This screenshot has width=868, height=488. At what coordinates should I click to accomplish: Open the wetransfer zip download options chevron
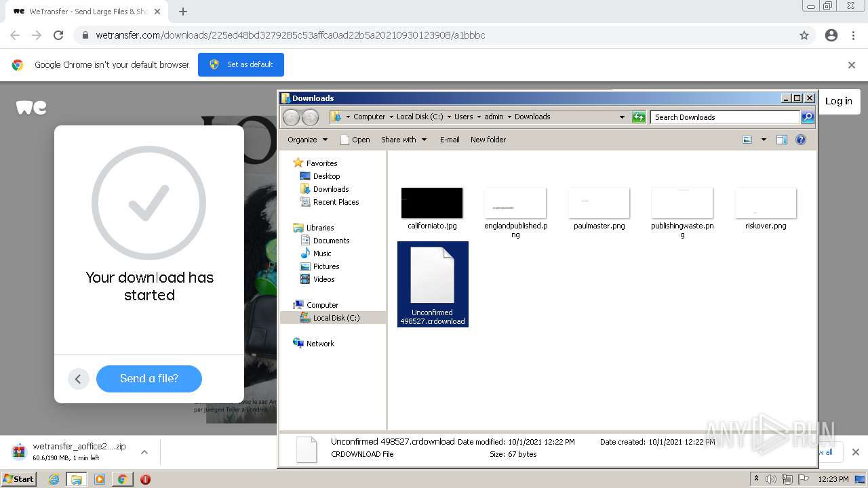click(144, 452)
